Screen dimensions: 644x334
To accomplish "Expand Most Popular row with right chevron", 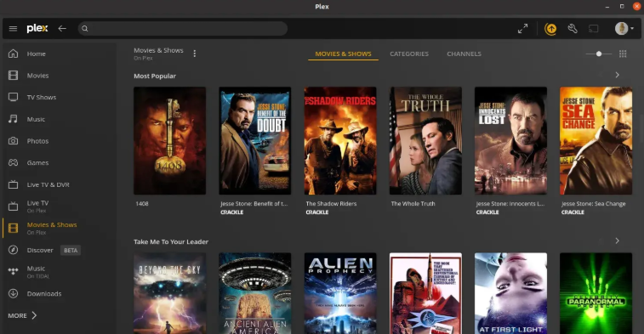I will [617, 75].
